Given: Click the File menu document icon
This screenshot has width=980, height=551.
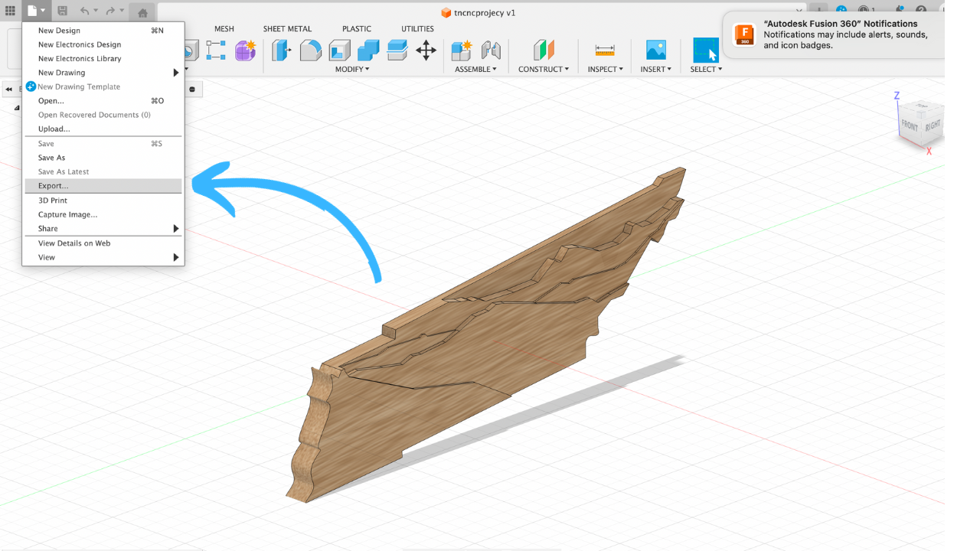Looking at the screenshot, I should click(x=33, y=11).
